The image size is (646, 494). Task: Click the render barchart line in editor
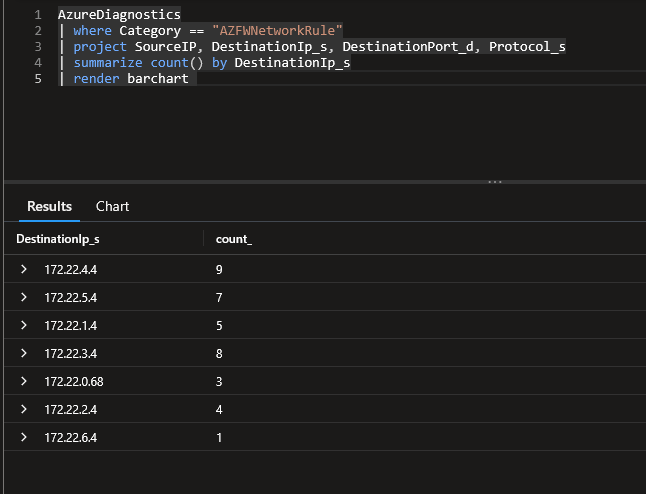pyautogui.click(x=130, y=78)
